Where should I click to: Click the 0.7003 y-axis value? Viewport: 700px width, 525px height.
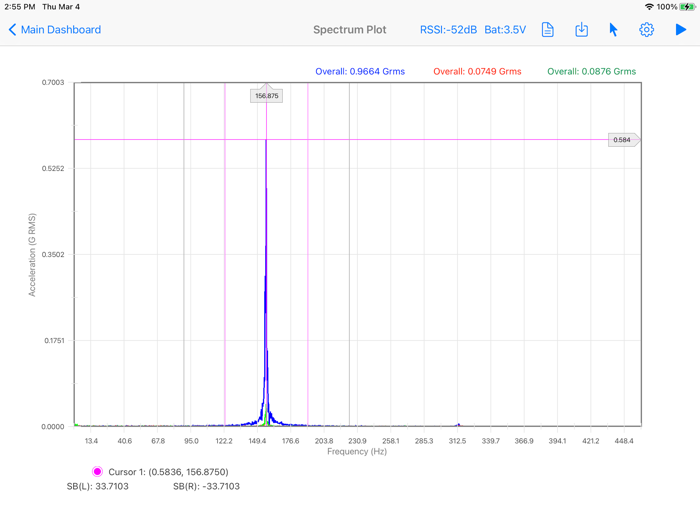click(x=53, y=83)
